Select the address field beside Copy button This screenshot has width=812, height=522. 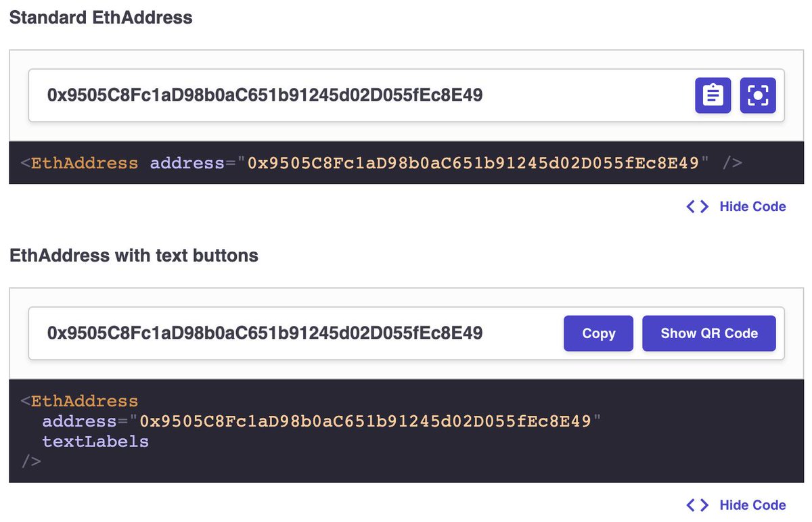tap(406, 333)
